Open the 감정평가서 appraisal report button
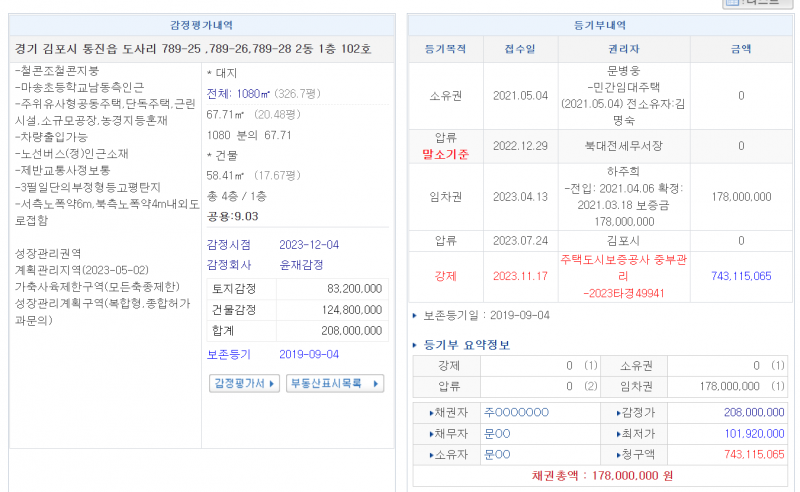Screen dimensions: 800x492 245,384
